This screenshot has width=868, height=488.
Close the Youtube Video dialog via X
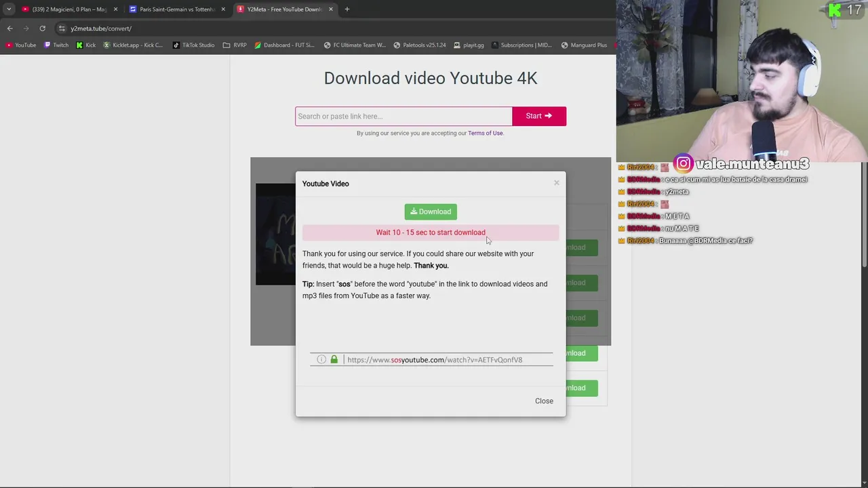[557, 183]
